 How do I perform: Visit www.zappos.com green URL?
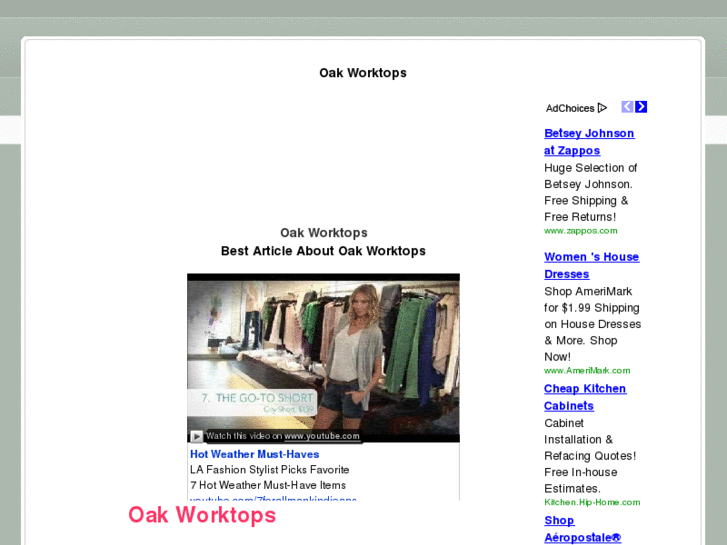point(580,231)
